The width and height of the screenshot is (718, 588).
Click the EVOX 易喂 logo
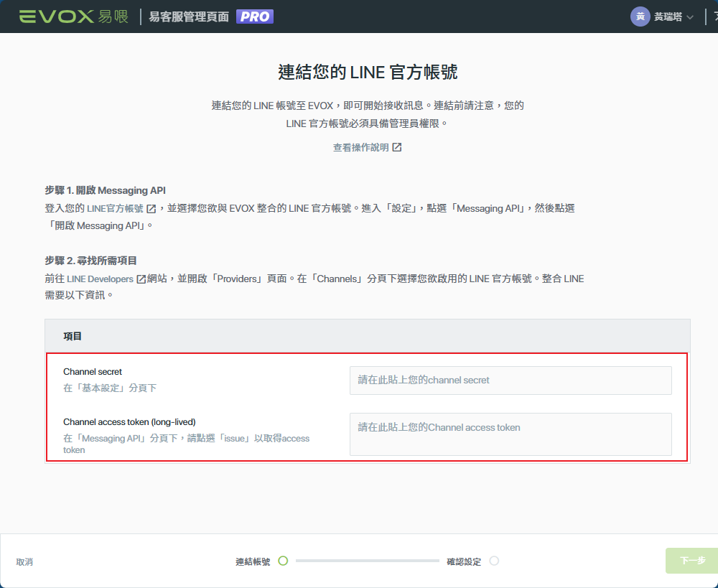(x=74, y=17)
